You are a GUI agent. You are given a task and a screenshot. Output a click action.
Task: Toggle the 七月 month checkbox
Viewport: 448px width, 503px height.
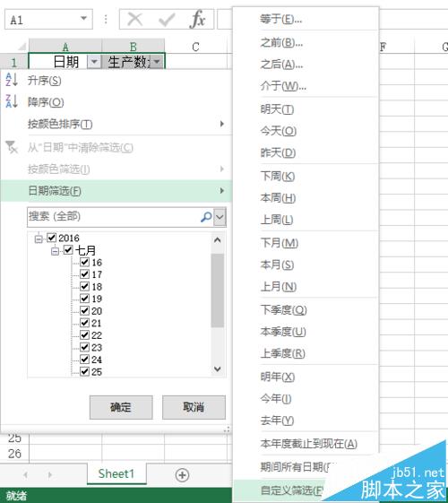pos(68,249)
